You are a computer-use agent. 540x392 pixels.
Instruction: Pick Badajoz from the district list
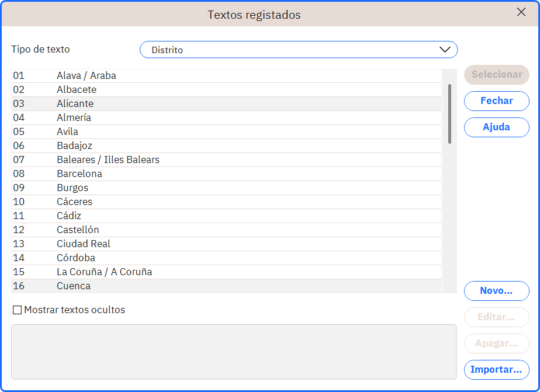tap(226, 146)
